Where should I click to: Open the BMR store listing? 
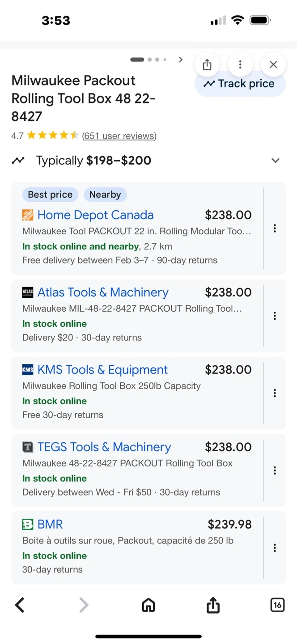[x=50, y=524]
